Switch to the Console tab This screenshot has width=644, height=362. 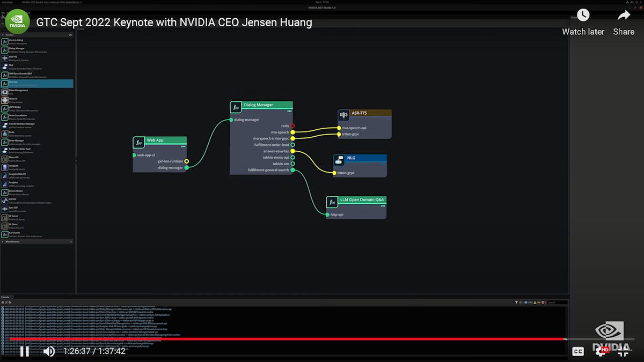(5, 297)
